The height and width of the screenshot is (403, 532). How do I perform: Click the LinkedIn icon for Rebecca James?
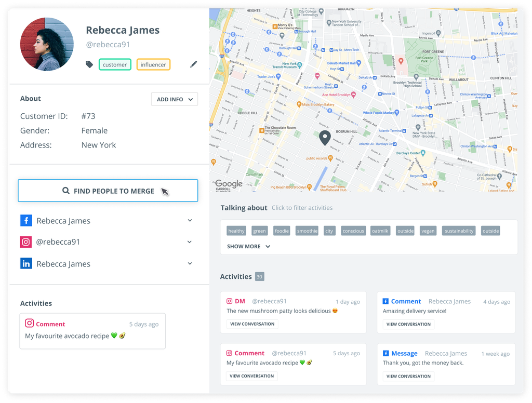pos(26,264)
